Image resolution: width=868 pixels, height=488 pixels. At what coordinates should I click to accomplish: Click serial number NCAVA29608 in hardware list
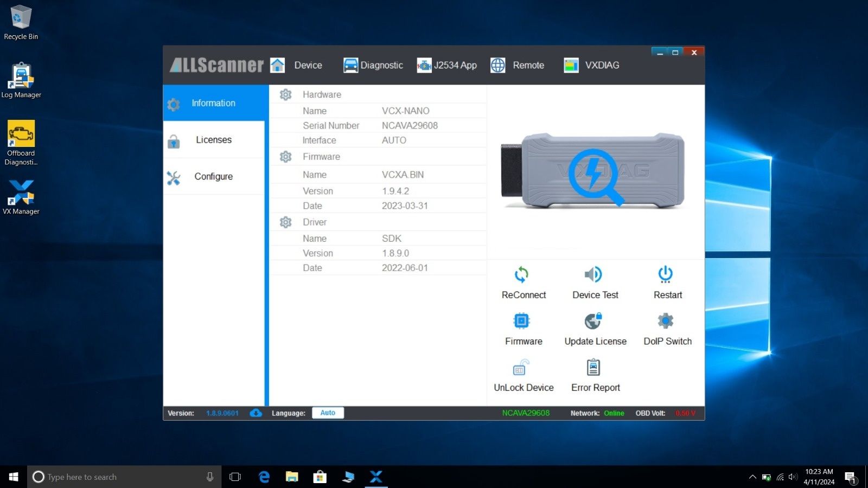pyautogui.click(x=410, y=126)
